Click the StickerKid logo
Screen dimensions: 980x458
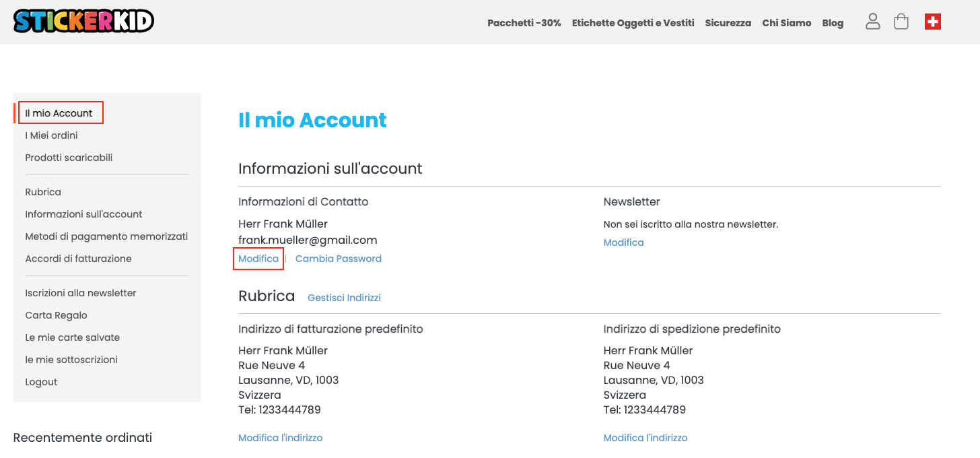83,22
